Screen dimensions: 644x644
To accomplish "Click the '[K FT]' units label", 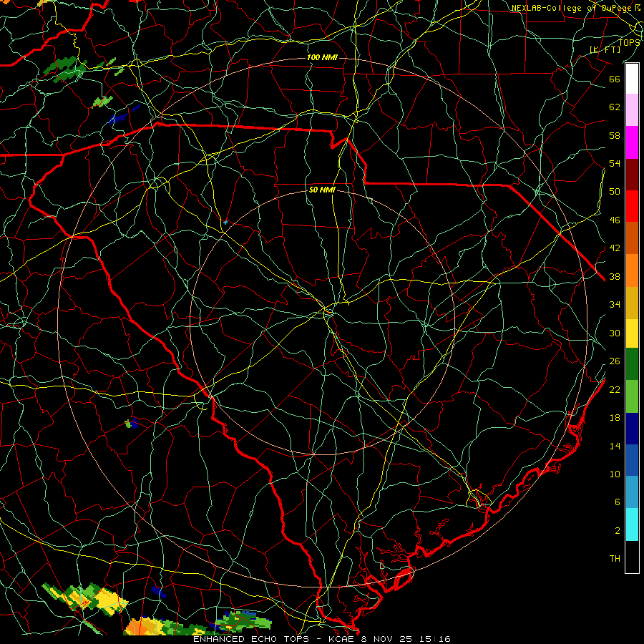I will pyautogui.click(x=605, y=49).
